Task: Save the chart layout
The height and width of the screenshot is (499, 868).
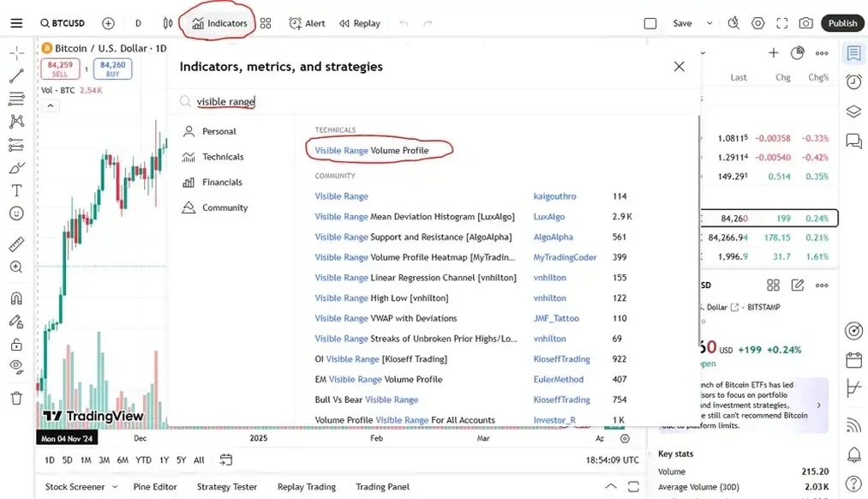Action: pyautogui.click(x=682, y=23)
